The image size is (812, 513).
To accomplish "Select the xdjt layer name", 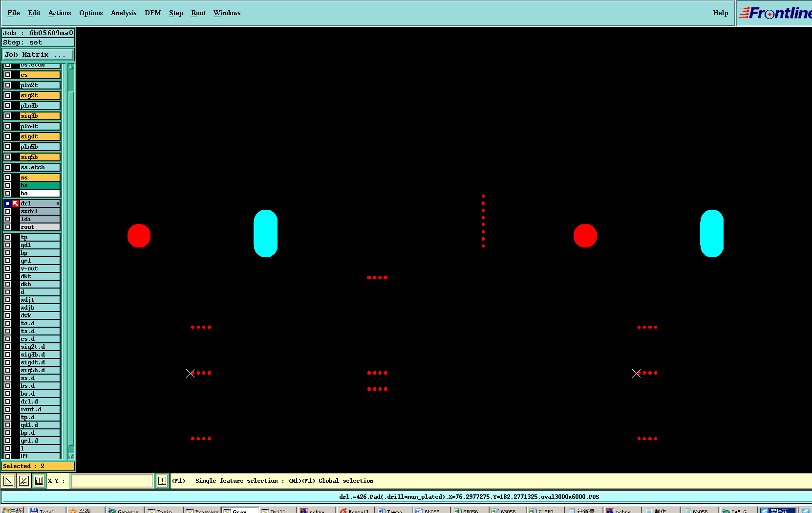I will [40, 300].
